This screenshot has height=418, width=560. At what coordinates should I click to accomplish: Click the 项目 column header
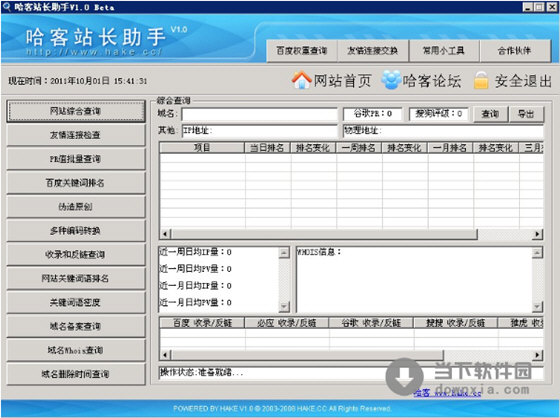pos(202,148)
